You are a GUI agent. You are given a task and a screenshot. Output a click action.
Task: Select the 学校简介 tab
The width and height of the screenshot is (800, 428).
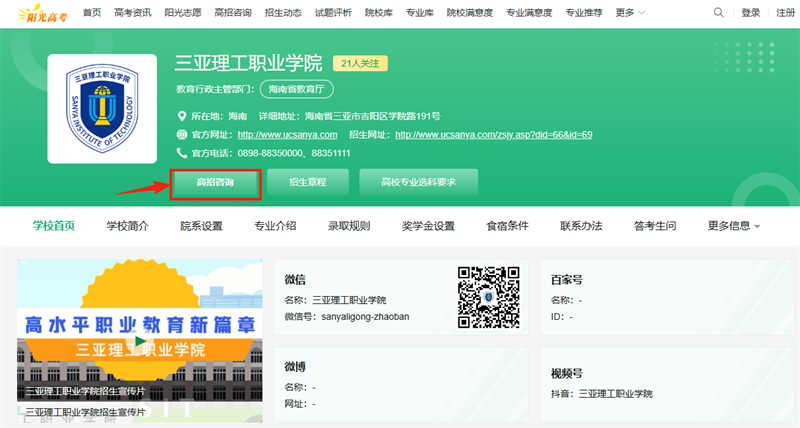pyautogui.click(x=128, y=226)
